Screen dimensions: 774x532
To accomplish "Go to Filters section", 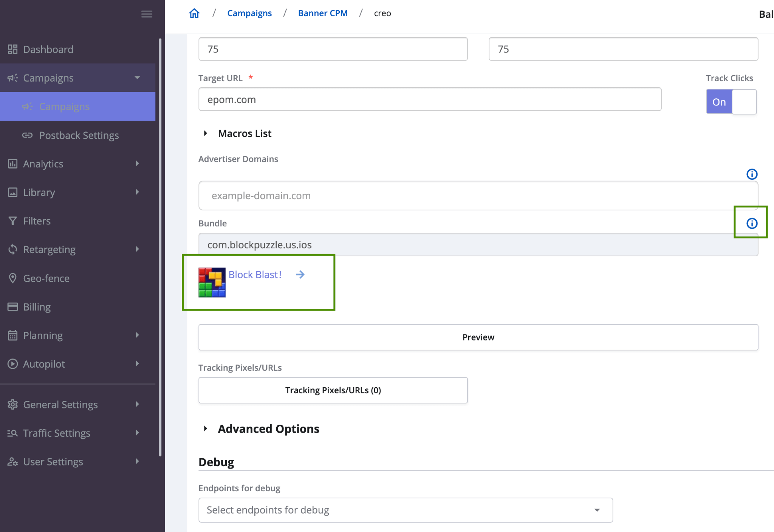I will pos(77,221).
